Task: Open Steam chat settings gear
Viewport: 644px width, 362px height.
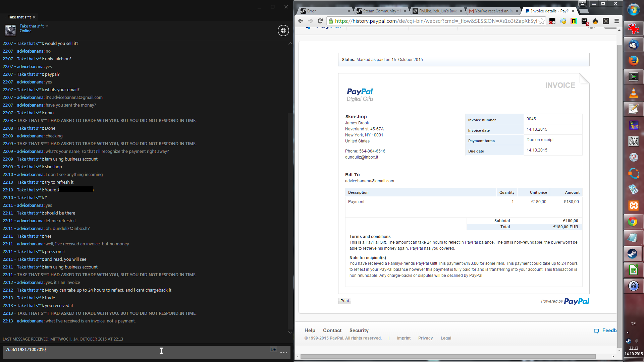Action: point(283,31)
